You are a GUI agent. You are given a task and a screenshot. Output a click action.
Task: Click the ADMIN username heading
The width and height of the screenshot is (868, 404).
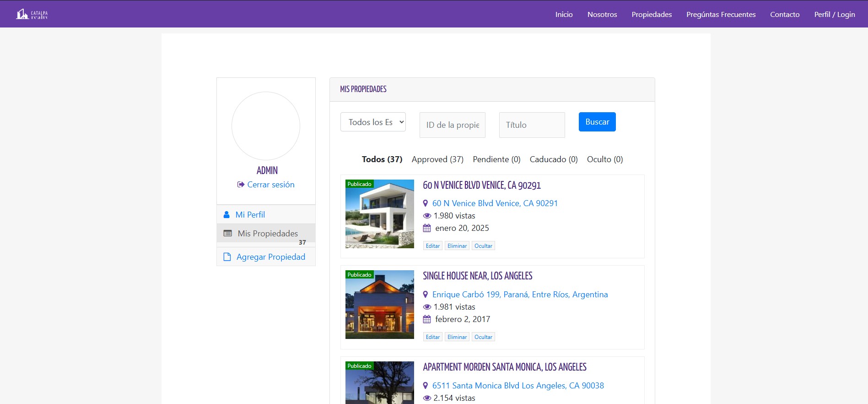coord(267,170)
